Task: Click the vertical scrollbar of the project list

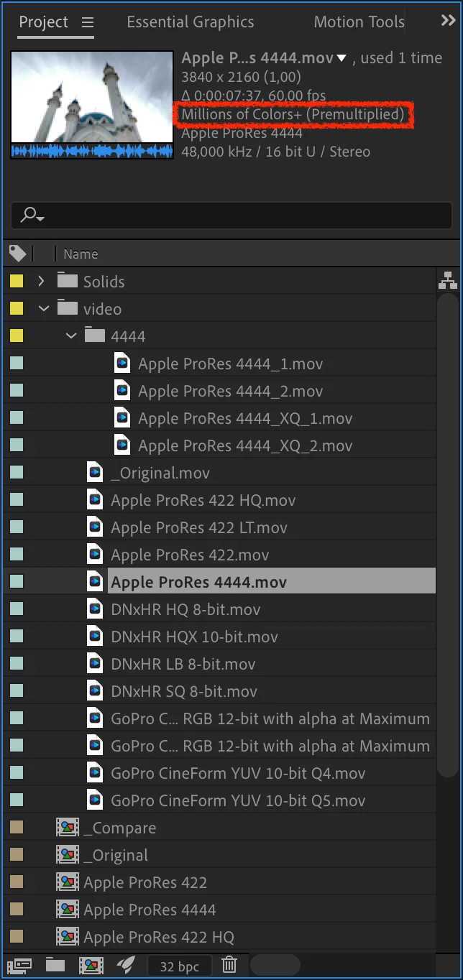Action: tap(449, 536)
